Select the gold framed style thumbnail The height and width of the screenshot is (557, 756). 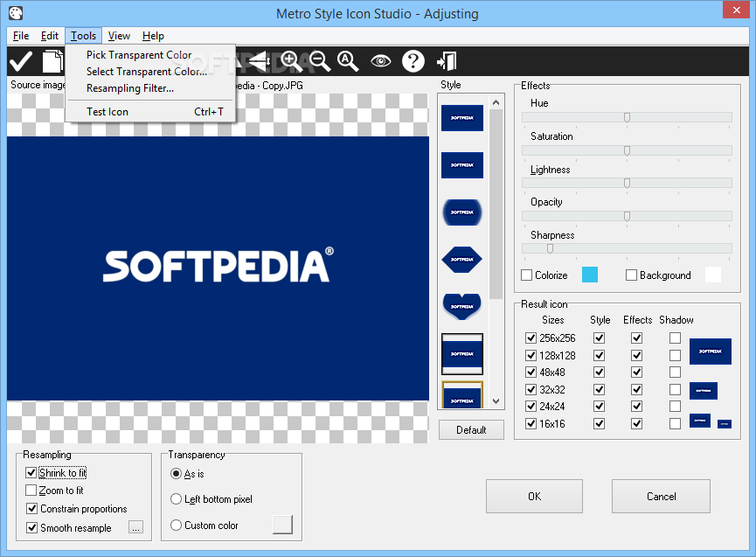pyautogui.click(x=461, y=395)
